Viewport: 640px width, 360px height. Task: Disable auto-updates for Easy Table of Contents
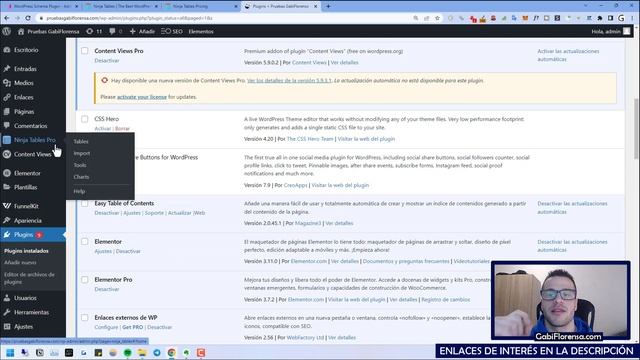[572, 207]
